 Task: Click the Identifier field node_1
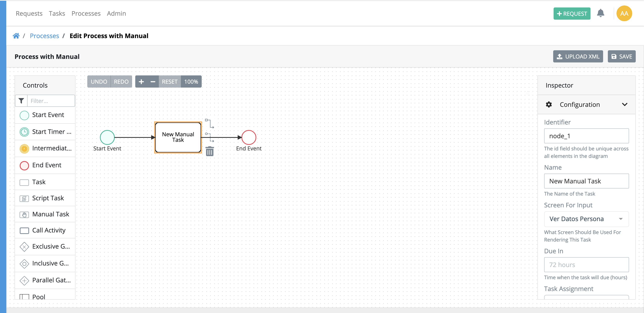click(586, 136)
